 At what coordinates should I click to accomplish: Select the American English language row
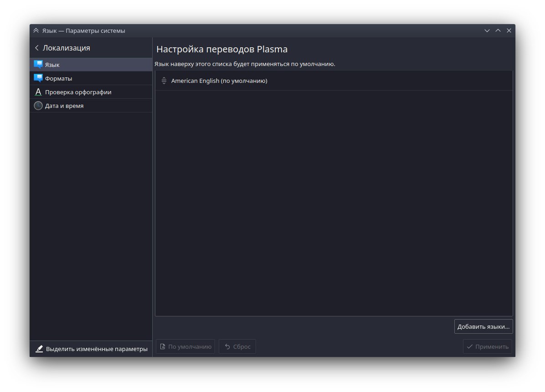[x=334, y=81]
